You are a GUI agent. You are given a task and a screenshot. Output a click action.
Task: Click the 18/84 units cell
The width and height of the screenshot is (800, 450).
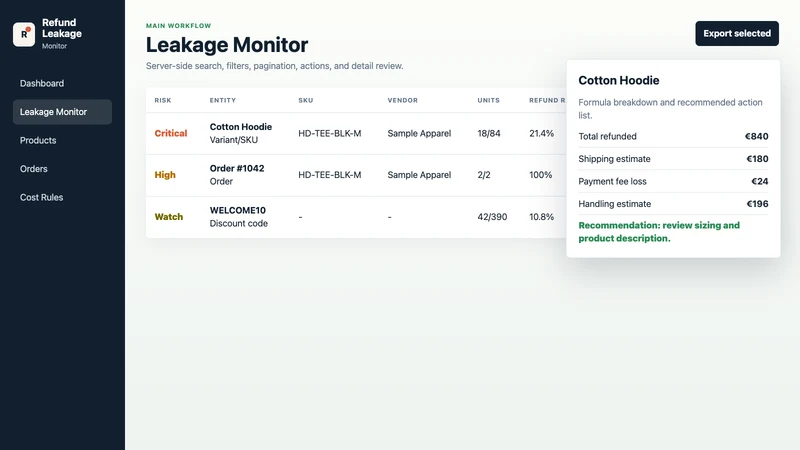489,133
